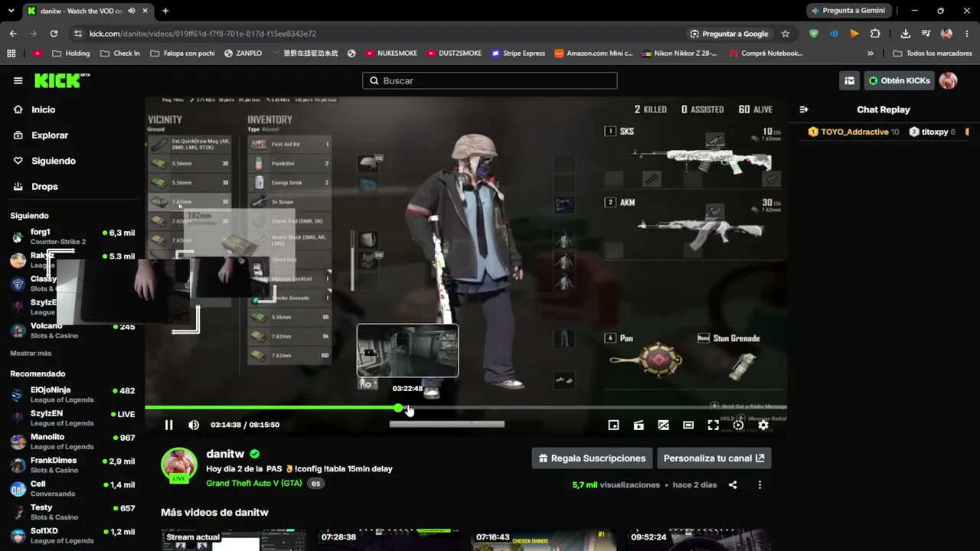Open the 07:28:38 video thumbnail
The width and height of the screenshot is (980, 551).
coord(389,540)
